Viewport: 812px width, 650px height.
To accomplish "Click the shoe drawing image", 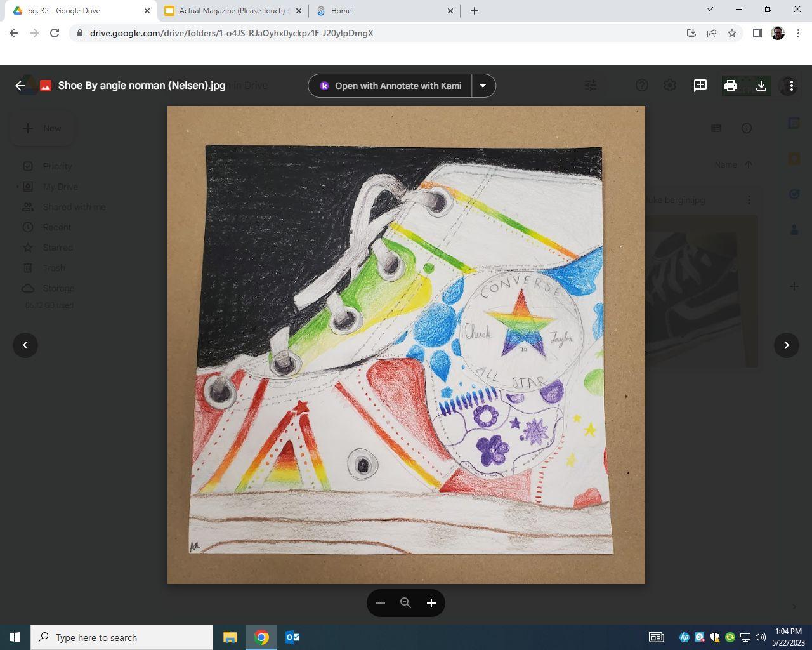I will click(406, 345).
